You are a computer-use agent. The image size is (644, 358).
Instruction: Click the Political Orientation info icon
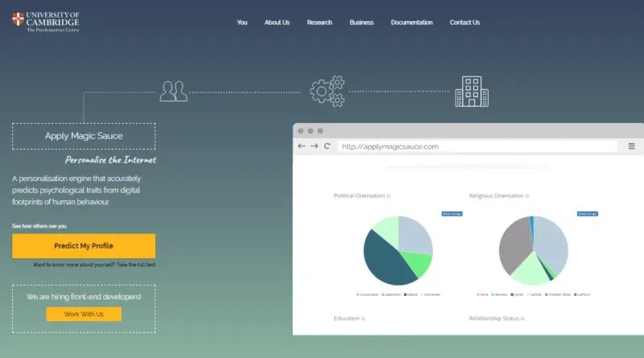389,196
